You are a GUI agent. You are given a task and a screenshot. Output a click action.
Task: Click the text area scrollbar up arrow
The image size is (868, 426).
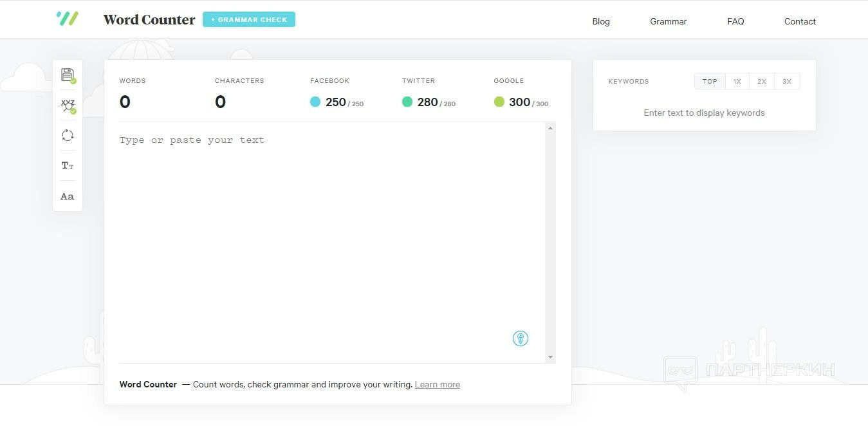(550, 128)
